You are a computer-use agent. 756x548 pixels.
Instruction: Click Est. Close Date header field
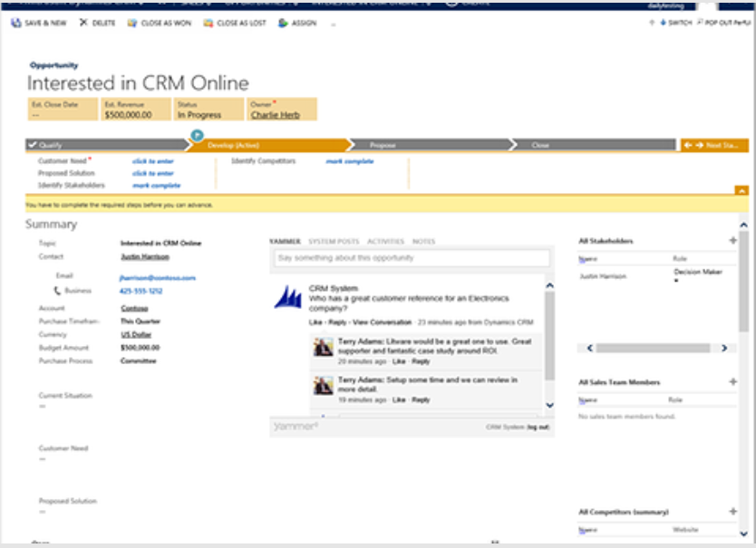tap(63, 110)
